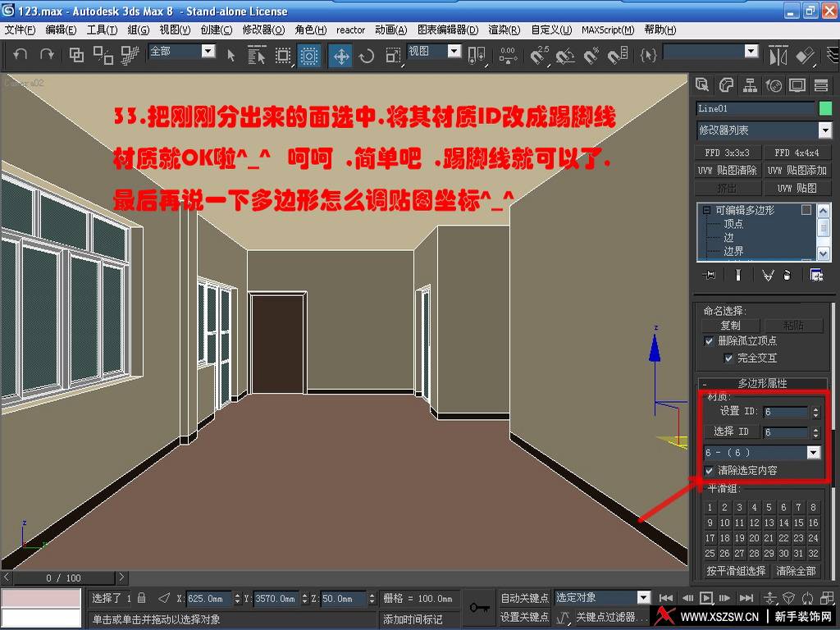The height and width of the screenshot is (630, 840).
Task: Click the time slider 0 / 100 handle
Action: click(63, 578)
